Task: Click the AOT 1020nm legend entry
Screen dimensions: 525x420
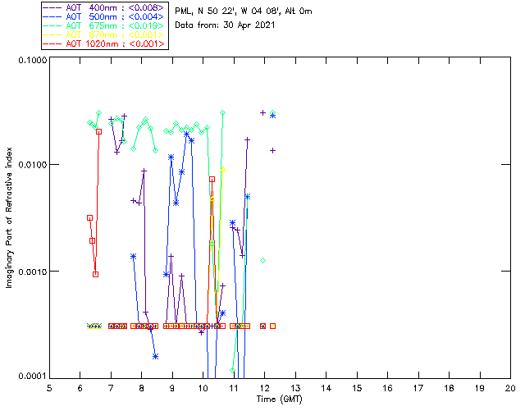Action: [103, 43]
